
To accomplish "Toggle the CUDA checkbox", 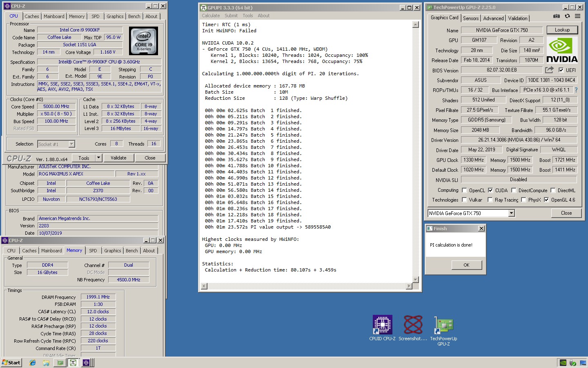I will 490,190.
